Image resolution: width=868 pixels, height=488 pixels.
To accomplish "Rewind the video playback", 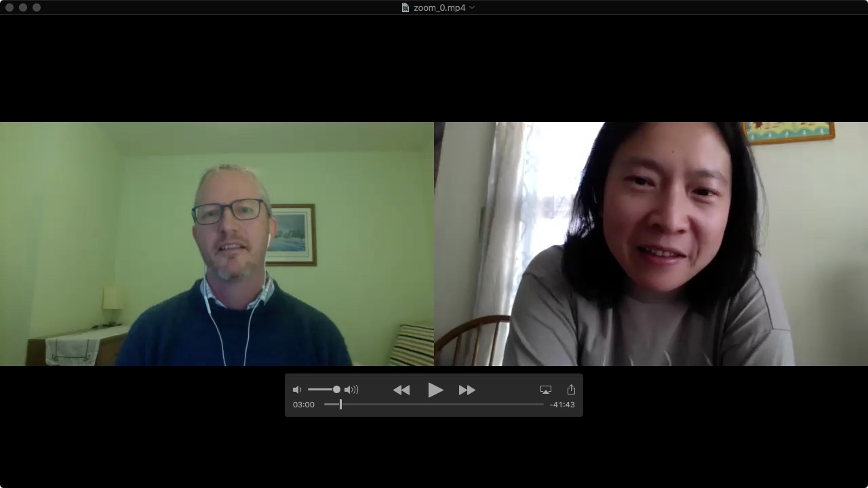I will point(401,390).
